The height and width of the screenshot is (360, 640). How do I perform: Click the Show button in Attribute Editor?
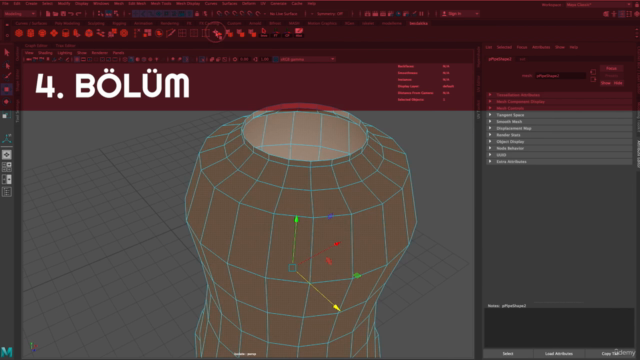coord(606,83)
